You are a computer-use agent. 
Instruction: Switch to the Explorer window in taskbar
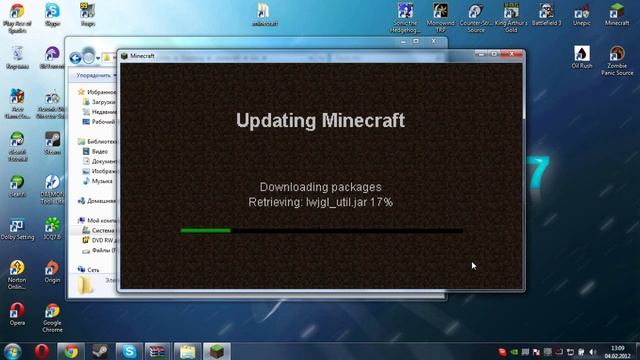click(187, 351)
